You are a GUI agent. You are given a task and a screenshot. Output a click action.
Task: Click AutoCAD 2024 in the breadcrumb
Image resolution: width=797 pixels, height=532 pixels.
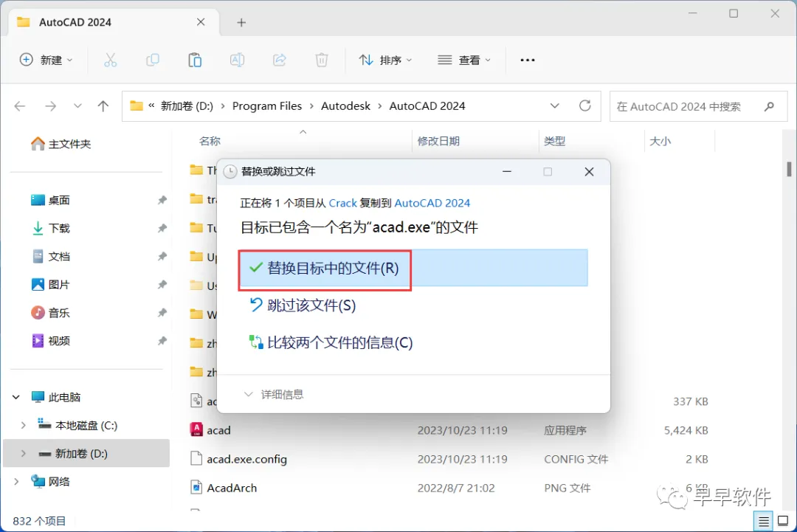point(427,106)
